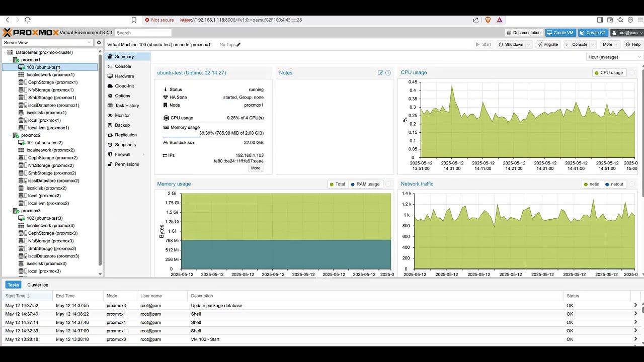Image resolution: width=644 pixels, height=362 pixels.
Task: Collapse the Notes panel arrow icon
Action: pyautogui.click(x=388, y=73)
